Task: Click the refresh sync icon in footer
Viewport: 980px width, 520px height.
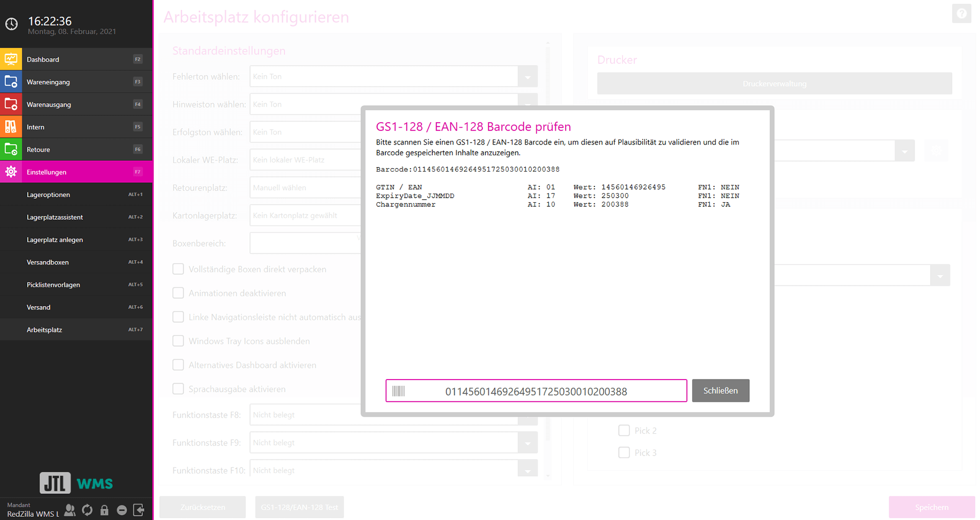Action: point(87,510)
